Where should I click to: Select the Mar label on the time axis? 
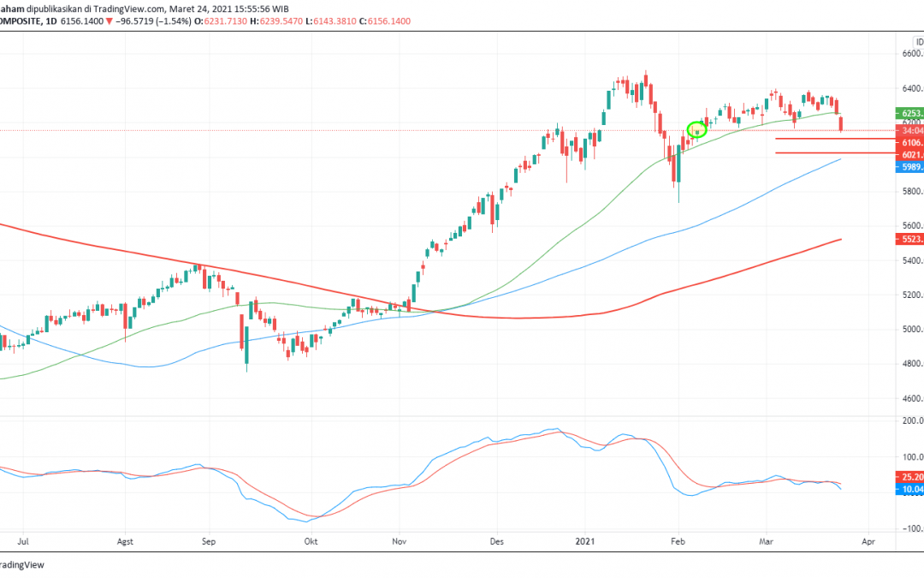[766, 541]
